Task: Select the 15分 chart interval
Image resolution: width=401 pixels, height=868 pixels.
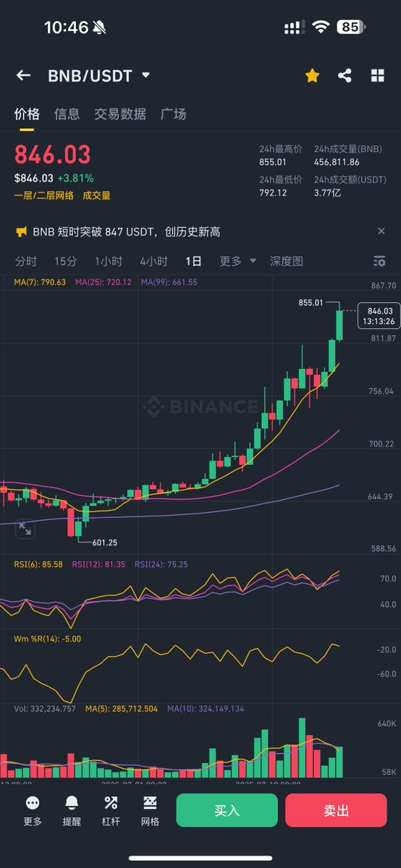Action: (65, 261)
